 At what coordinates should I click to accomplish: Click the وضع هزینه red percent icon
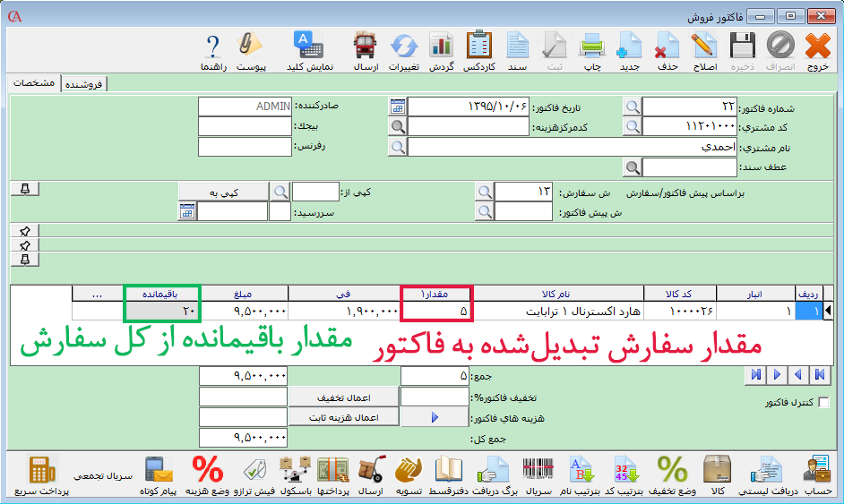click(208, 470)
